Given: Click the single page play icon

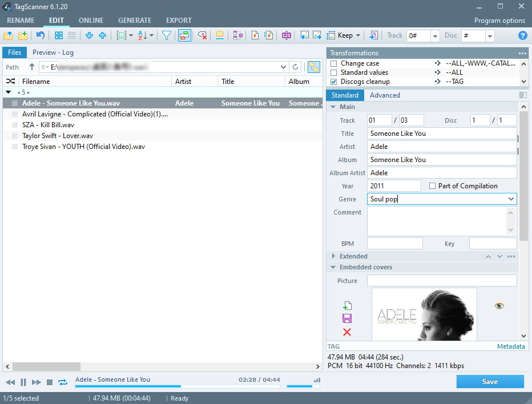Looking at the screenshot, I should pos(255,35).
